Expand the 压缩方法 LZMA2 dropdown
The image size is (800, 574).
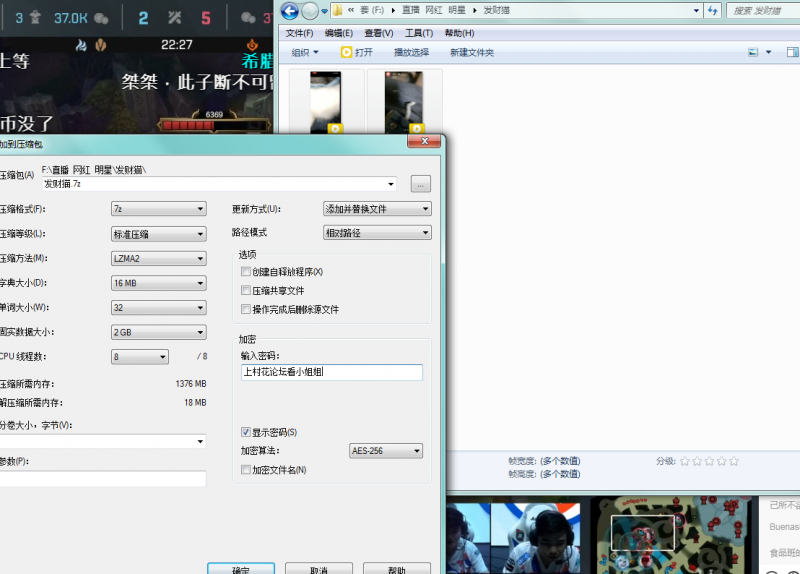pos(158,258)
